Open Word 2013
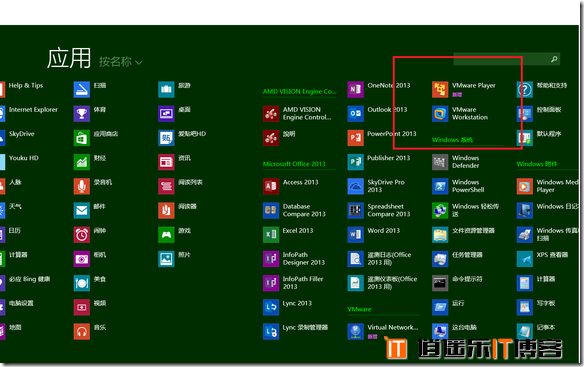The image size is (584, 367). pyautogui.click(x=374, y=235)
